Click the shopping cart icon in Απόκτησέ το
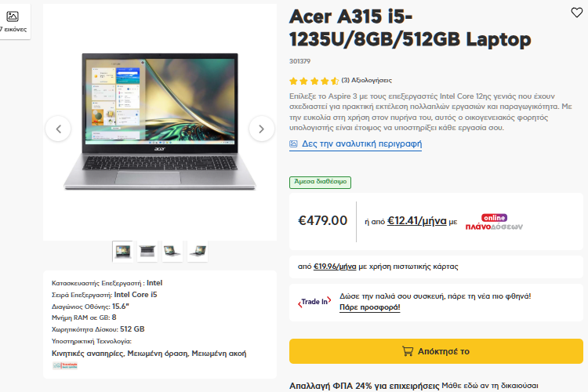Screen dimensions: 588x392 click(408, 351)
